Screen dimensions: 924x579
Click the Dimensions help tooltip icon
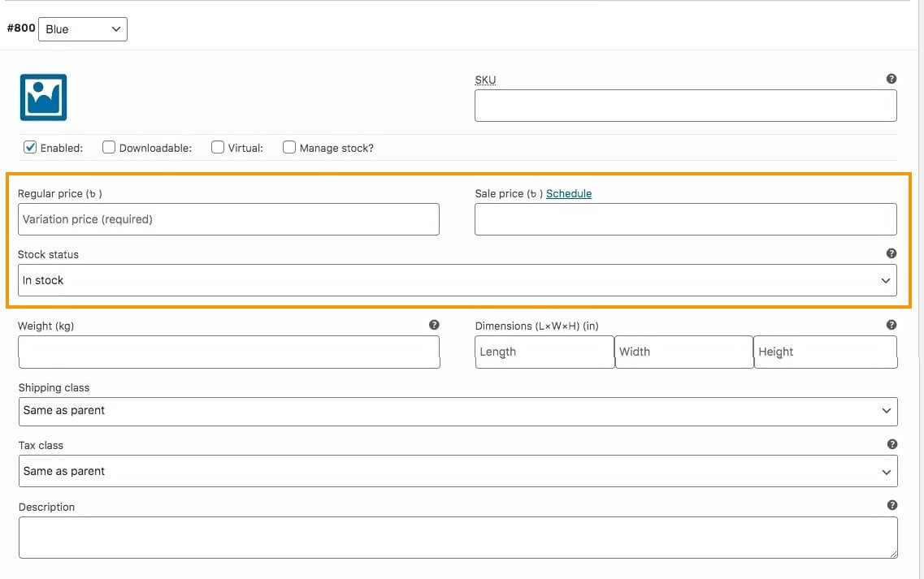point(891,325)
